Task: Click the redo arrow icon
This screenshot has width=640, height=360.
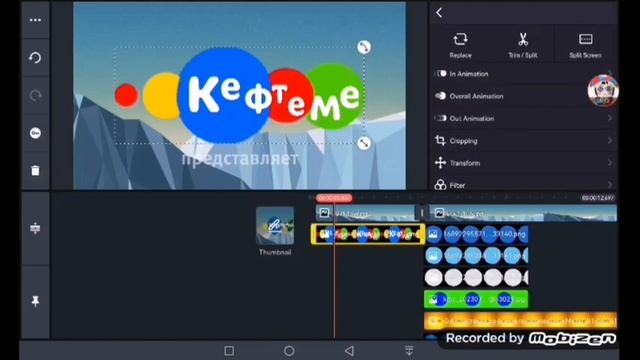Action: coord(36,95)
